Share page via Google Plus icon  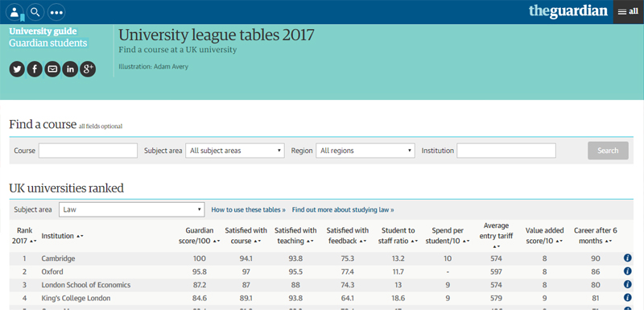click(88, 69)
